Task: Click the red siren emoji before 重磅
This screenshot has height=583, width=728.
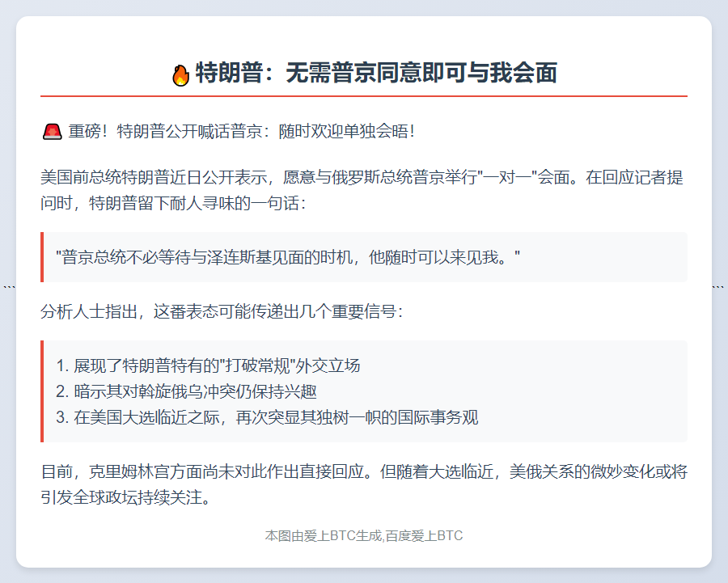Action: pyautogui.click(x=53, y=132)
